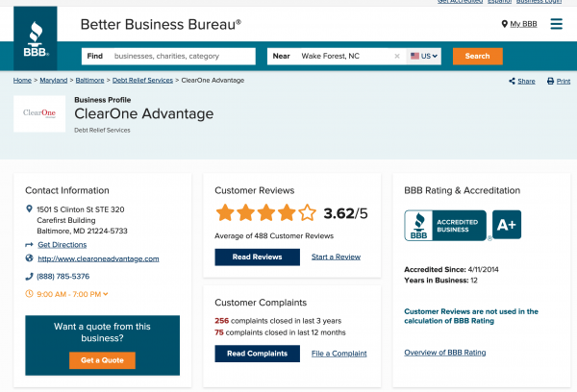Open the Baltimore breadcrumb link
This screenshot has width=577, height=392.
89,80
